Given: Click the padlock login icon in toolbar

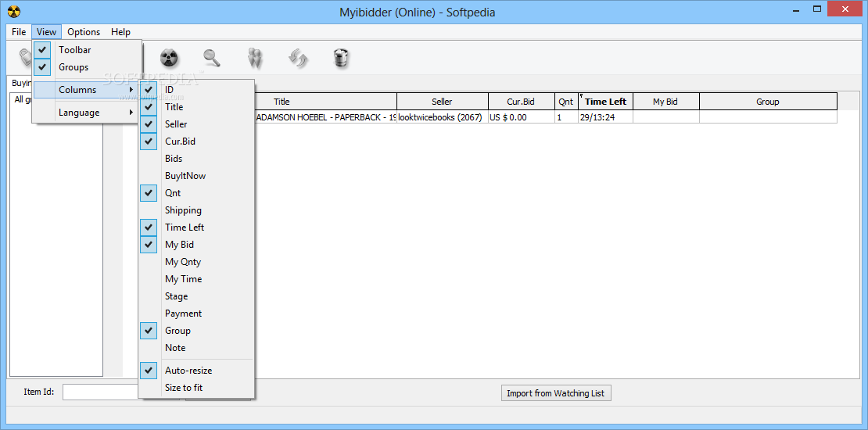Looking at the screenshot, I should point(26,56).
